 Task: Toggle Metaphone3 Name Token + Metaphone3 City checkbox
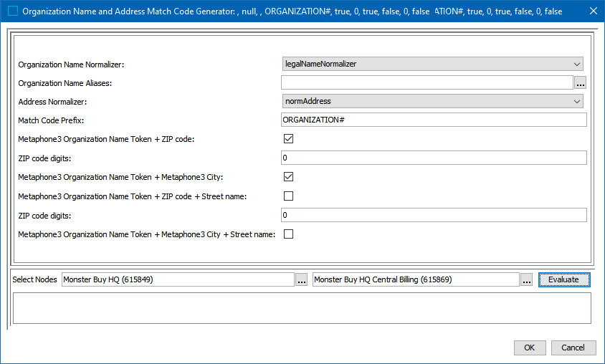coord(288,177)
